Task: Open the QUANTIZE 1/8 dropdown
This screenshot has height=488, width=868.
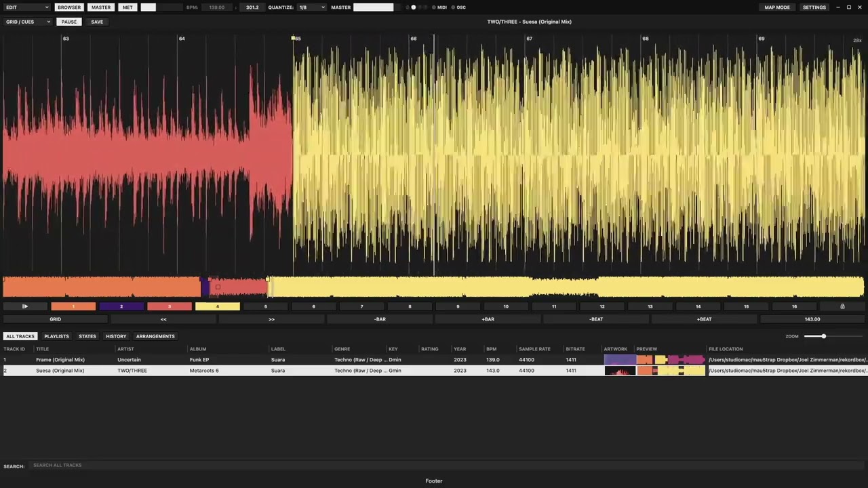Action: coord(311,7)
